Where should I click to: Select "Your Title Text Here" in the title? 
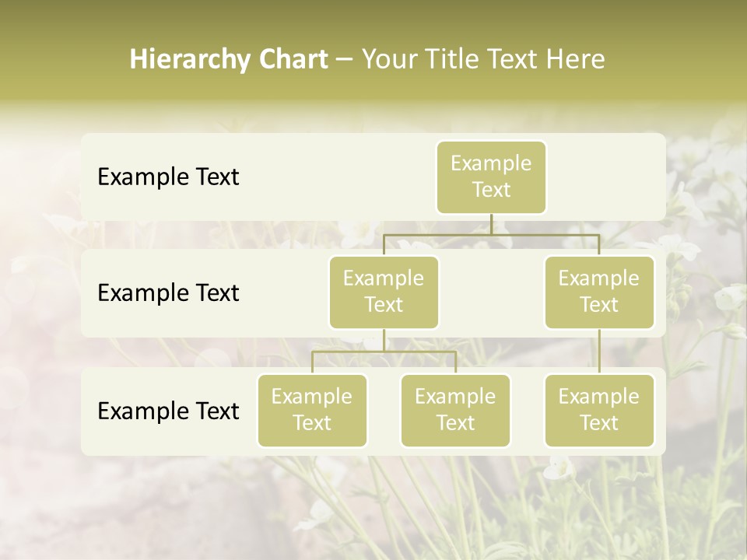click(x=483, y=59)
